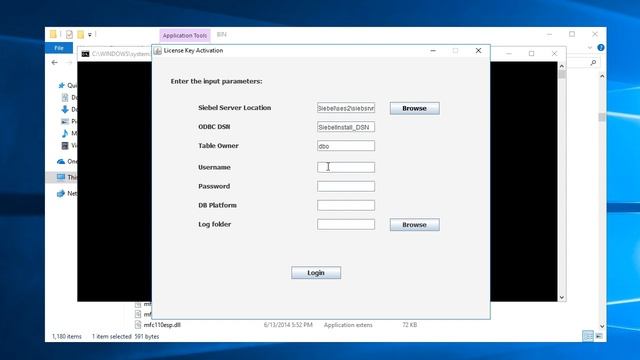Viewport: 640px width, 360px height.
Task: Click the folder icon in Explorer title bar
Action: point(53,34)
